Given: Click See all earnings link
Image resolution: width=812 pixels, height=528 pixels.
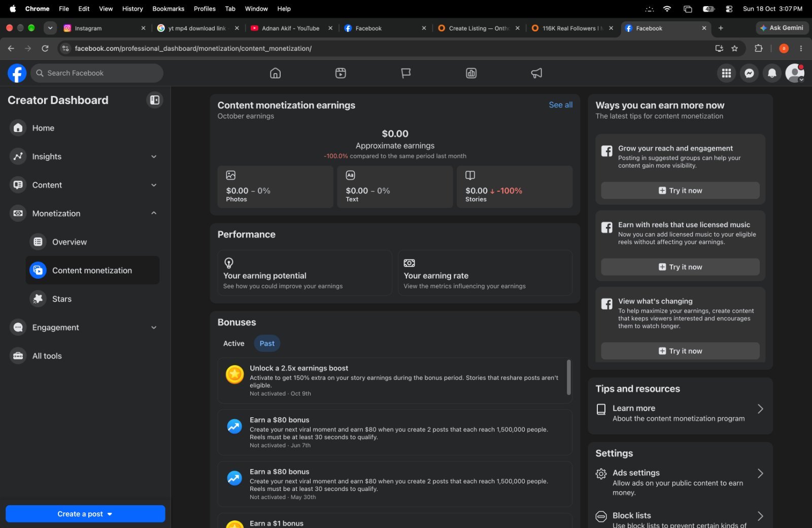Looking at the screenshot, I should 560,105.
